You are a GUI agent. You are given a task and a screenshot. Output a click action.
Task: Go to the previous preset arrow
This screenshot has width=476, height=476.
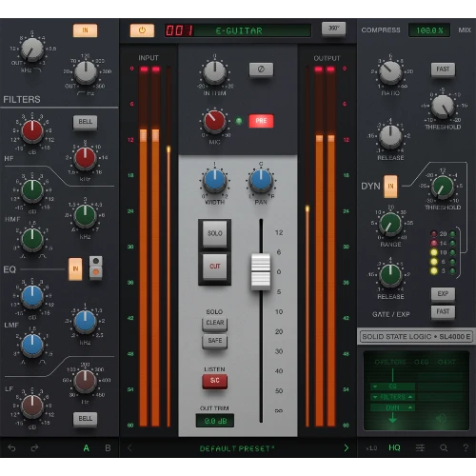tap(129, 447)
